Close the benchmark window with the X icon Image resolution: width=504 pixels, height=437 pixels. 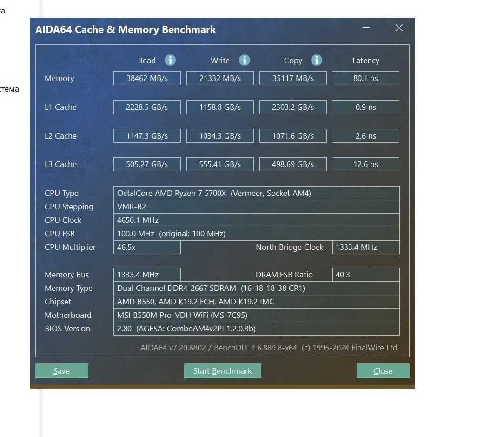(x=399, y=28)
